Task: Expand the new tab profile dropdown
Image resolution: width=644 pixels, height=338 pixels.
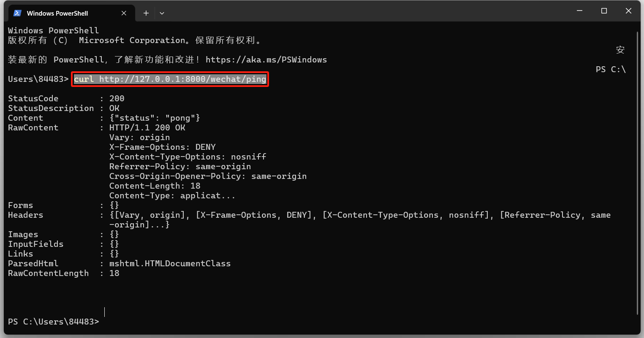Action: pos(162,13)
